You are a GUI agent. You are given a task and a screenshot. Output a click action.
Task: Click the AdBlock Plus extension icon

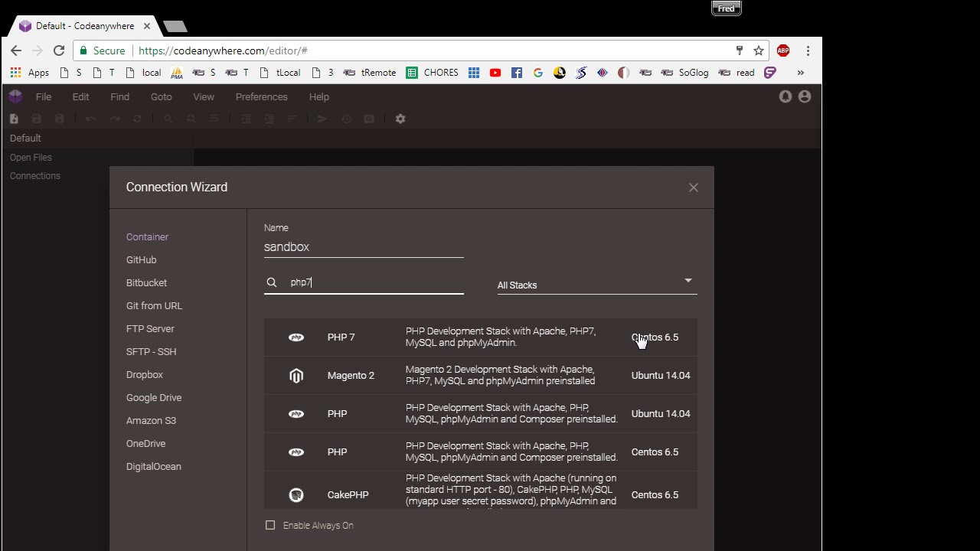tap(782, 51)
